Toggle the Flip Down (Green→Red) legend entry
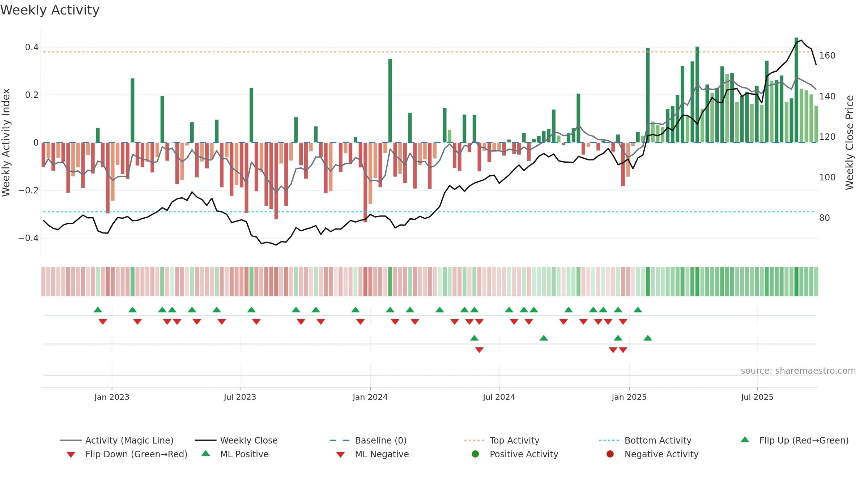This screenshot has height=488, width=868. (x=127, y=454)
